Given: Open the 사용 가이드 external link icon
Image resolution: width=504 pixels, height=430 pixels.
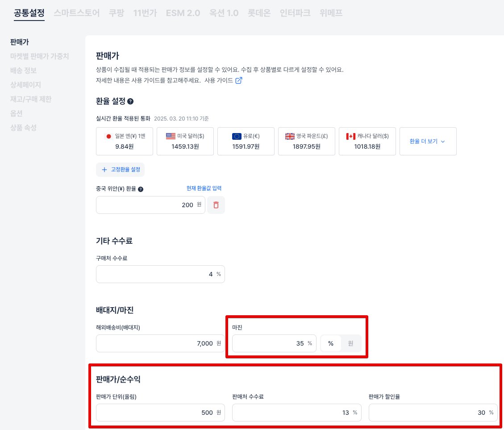Looking at the screenshot, I should pyautogui.click(x=238, y=80).
